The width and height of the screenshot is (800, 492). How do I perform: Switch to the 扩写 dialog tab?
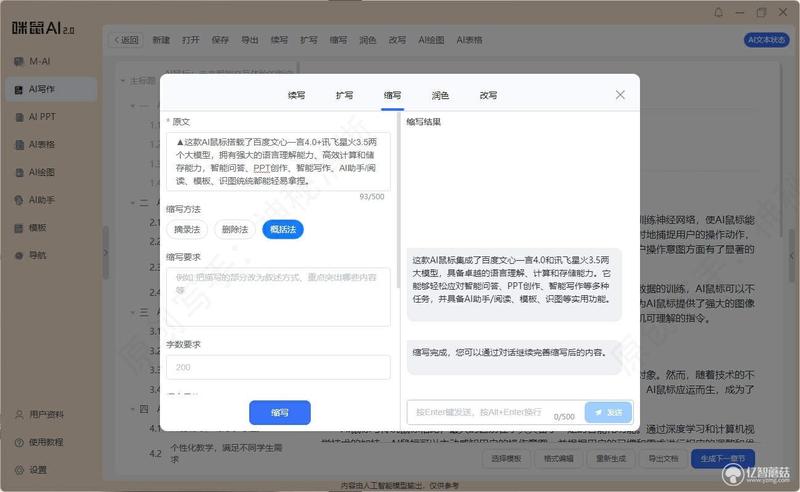(x=344, y=95)
